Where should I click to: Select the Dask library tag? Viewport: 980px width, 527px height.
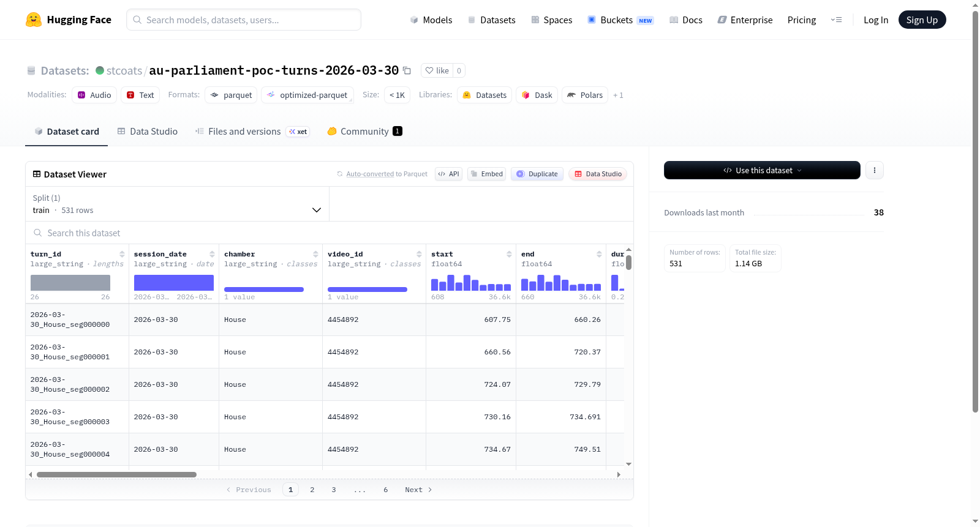tap(537, 95)
